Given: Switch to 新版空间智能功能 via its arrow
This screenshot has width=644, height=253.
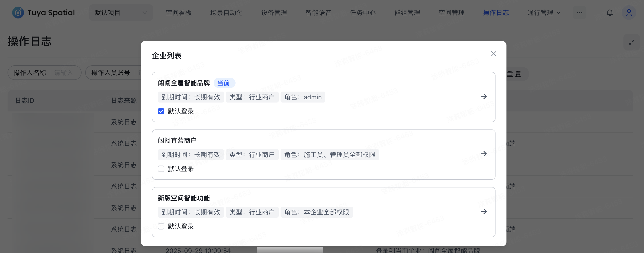Looking at the screenshot, I should (x=483, y=211).
